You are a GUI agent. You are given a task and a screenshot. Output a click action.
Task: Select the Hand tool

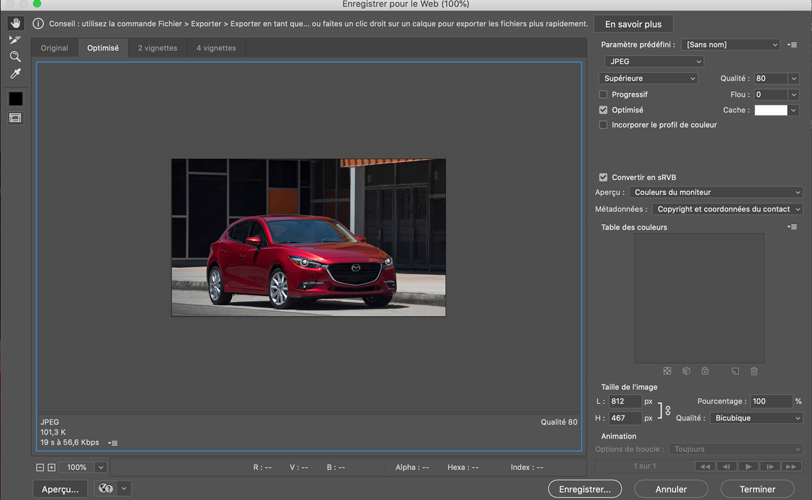pos(16,23)
